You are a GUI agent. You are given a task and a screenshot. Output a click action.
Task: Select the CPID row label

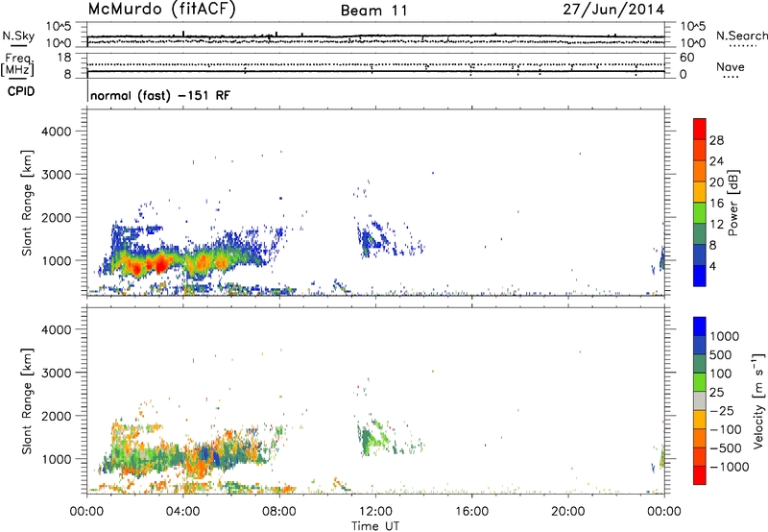[21, 91]
